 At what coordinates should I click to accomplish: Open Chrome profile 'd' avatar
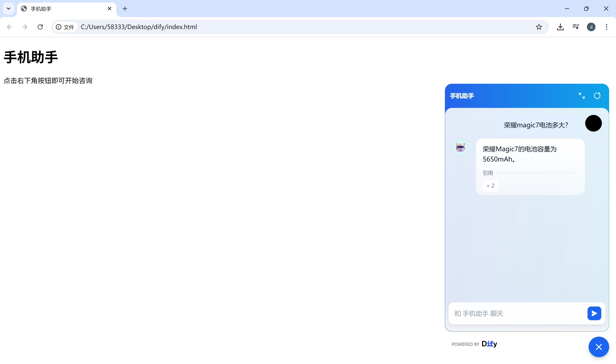(x=591, y=27)
